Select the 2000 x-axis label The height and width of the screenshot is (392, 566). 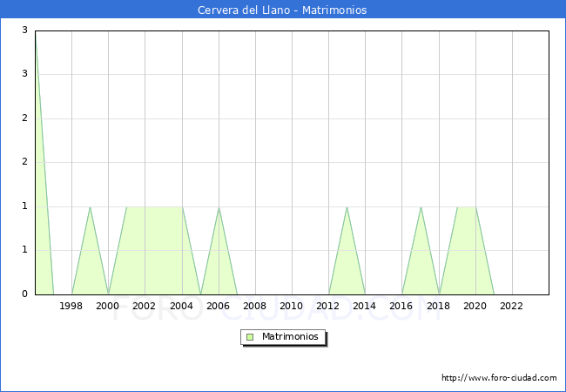[x=108, y=306]
